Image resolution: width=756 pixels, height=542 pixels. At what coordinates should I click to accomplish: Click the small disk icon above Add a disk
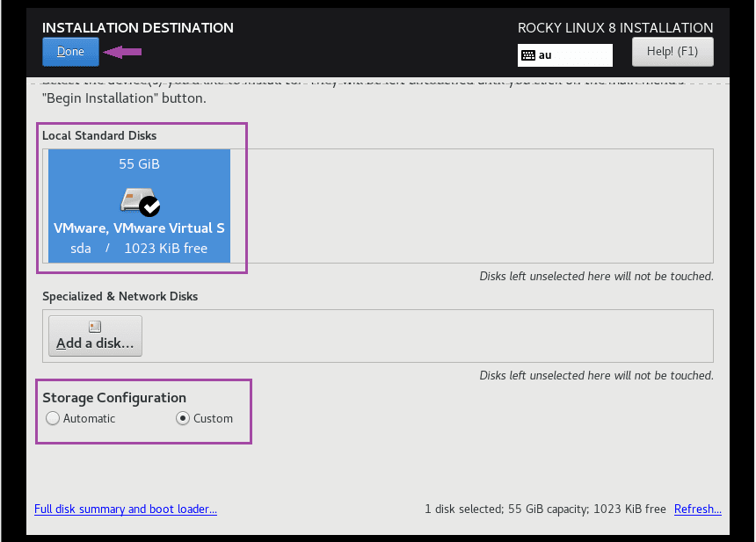tap(95, 327)
